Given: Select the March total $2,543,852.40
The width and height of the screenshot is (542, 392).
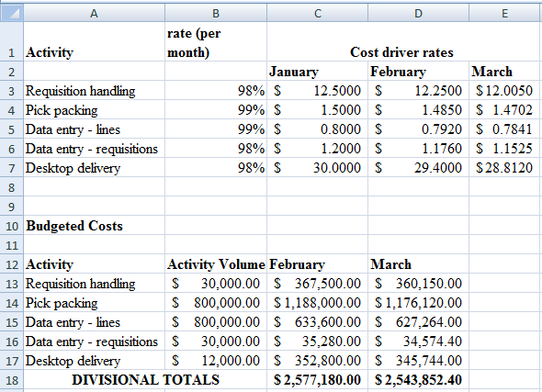Looking at the screenshot, I should pos(418,380).
